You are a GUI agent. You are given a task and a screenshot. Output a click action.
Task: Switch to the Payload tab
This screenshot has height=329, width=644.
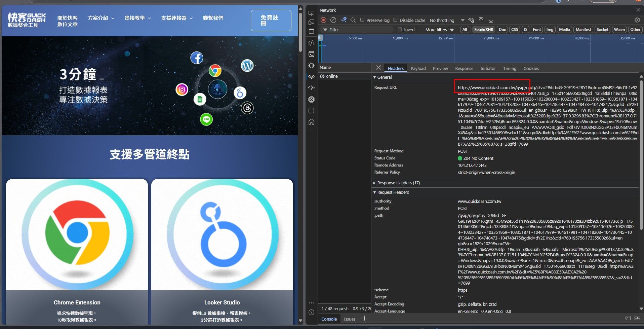click(418, 68)
